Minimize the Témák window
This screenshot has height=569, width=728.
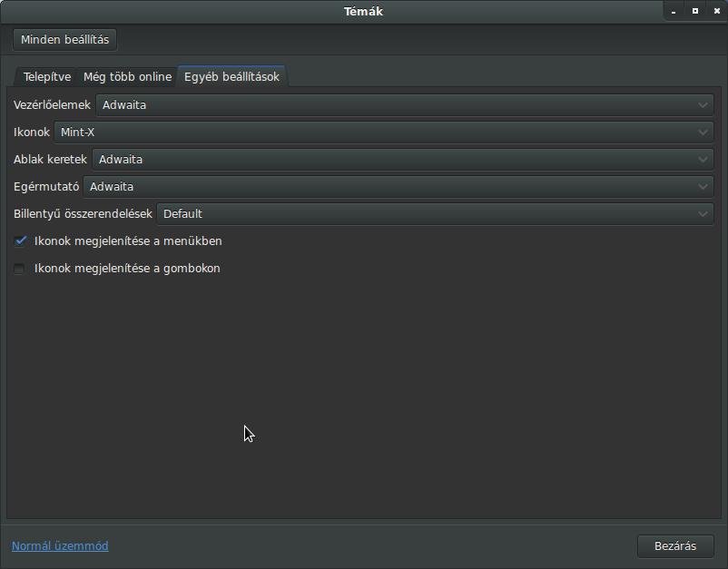point(674,11)
